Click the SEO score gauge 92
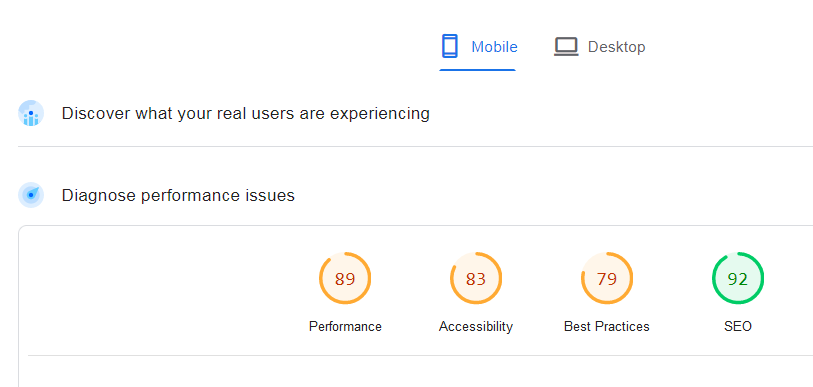Image resolution: width=813 pixels, height=387 pixels. click(x=737, y=279)
